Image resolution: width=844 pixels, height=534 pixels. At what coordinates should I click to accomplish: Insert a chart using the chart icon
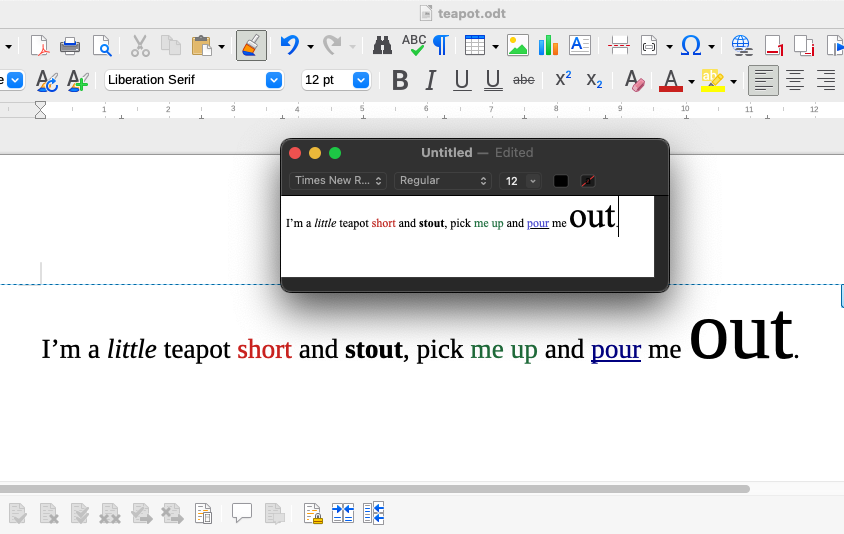[548, 45]
